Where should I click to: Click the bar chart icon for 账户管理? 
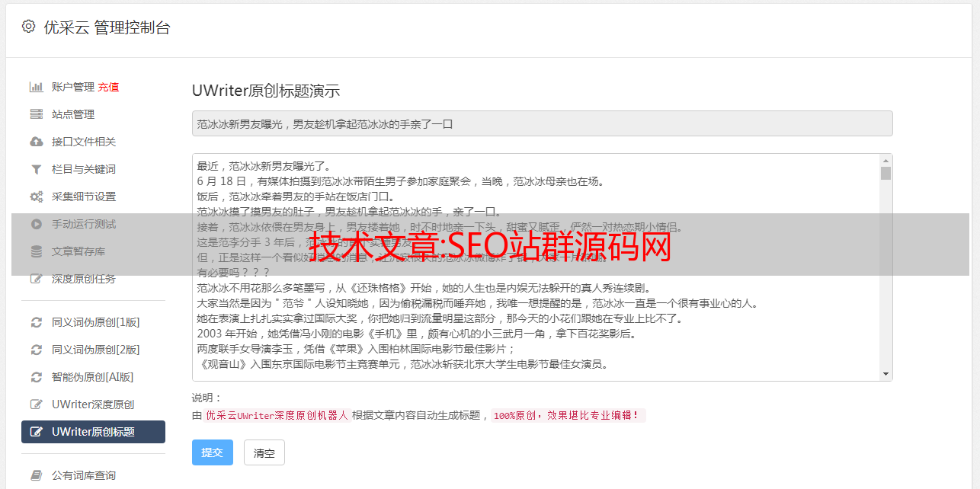tap(36, 87)
